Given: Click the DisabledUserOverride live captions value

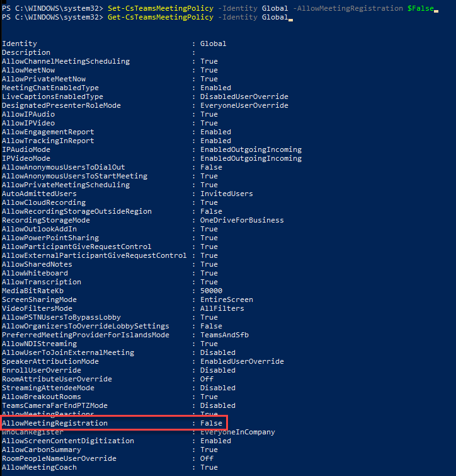Looking at the screenshot, I should [x=244, y=96].
